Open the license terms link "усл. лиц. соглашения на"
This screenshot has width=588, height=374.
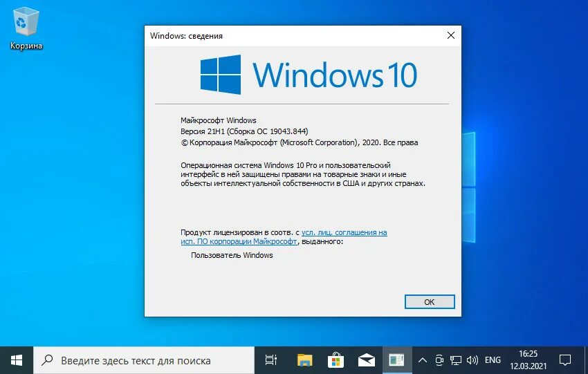click(x=344, y=232)
